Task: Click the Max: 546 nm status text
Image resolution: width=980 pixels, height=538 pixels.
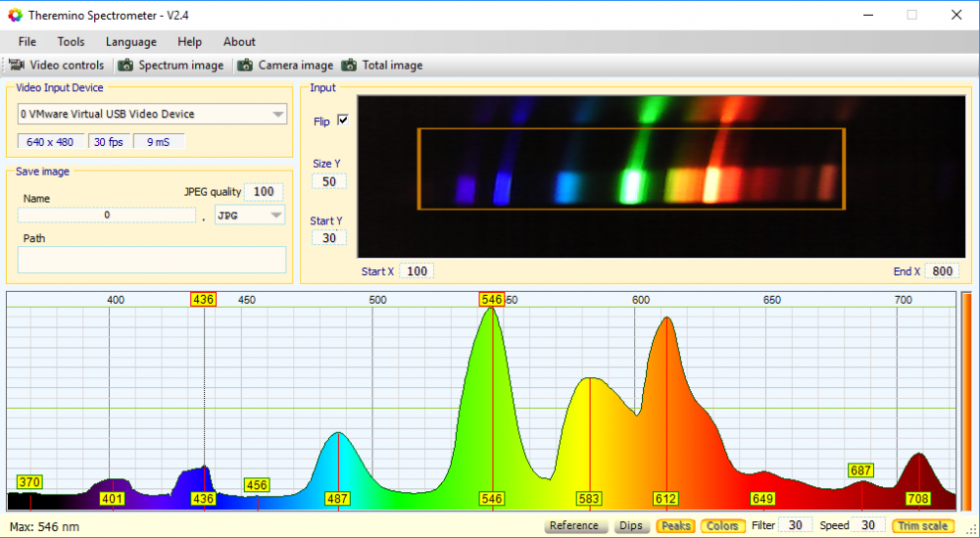Action: [44, 527]
